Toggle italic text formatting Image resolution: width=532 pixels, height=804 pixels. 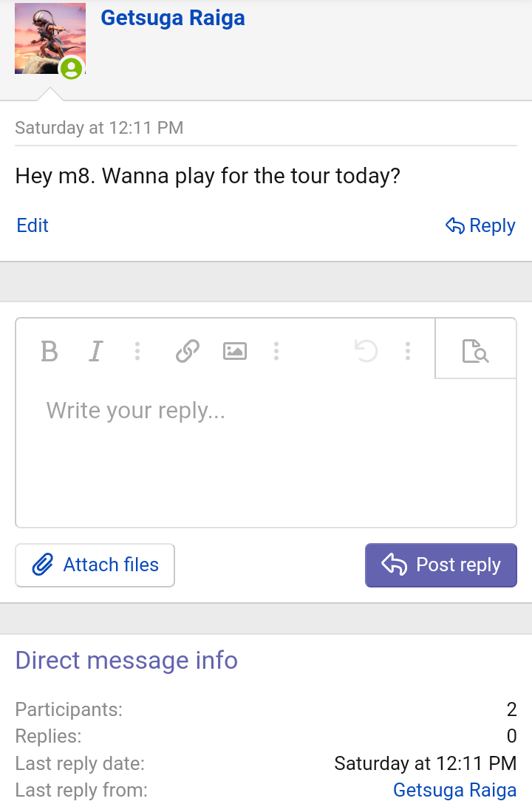coord(96,351)
